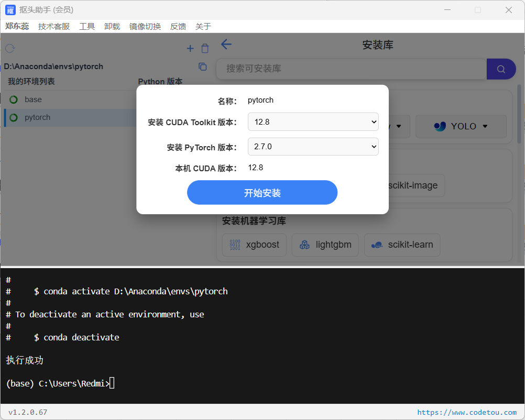This screenshot has height=420, width=525.
Task: Install the scikit-image library
Action: (416, 185)
